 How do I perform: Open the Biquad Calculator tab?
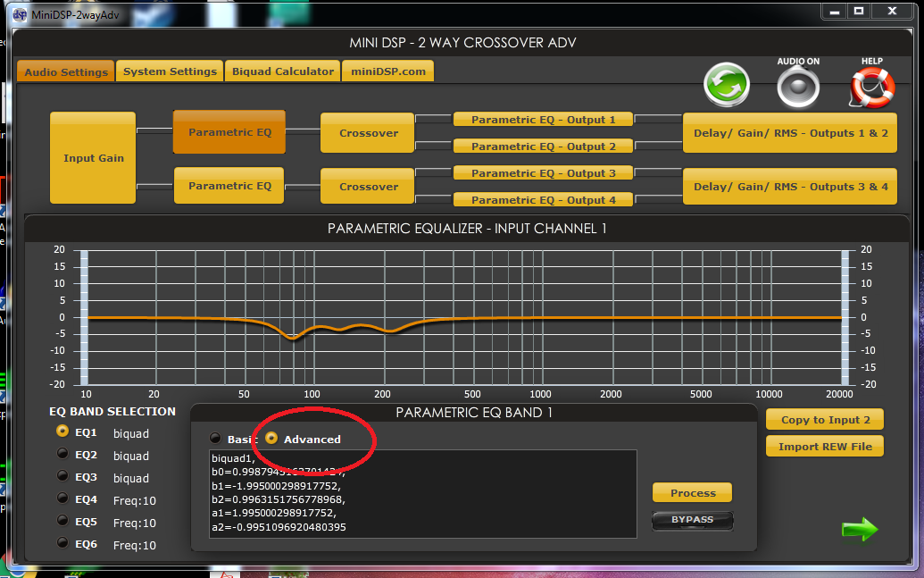283,71
